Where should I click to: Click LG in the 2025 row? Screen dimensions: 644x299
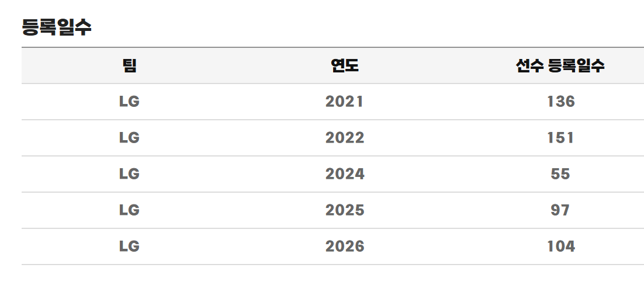[x=129, y=210]
